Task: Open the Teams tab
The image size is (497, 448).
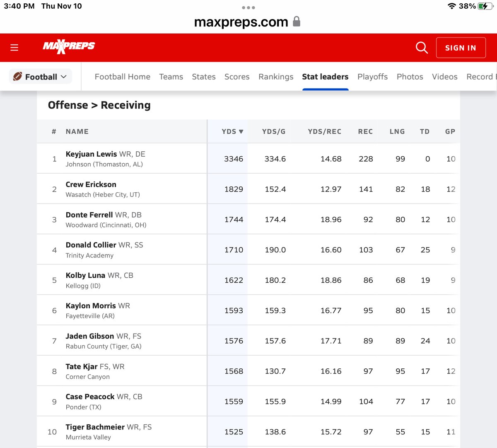Action: [x=171, y=77]
